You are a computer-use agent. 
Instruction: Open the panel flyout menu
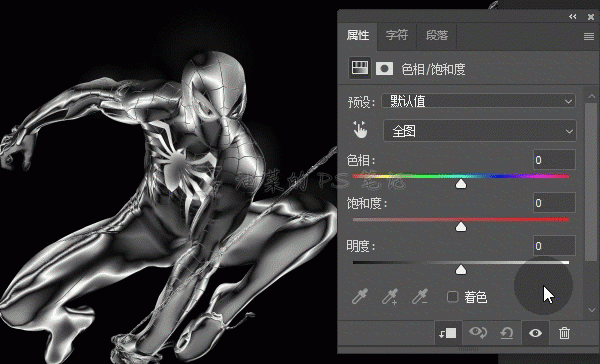point(589,36)
